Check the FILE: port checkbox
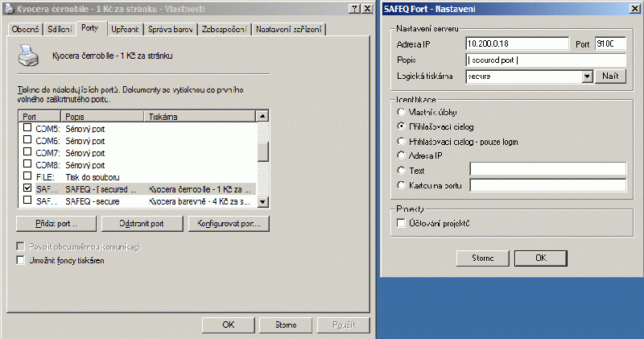The image size is (644, 339). click(27, 176)
